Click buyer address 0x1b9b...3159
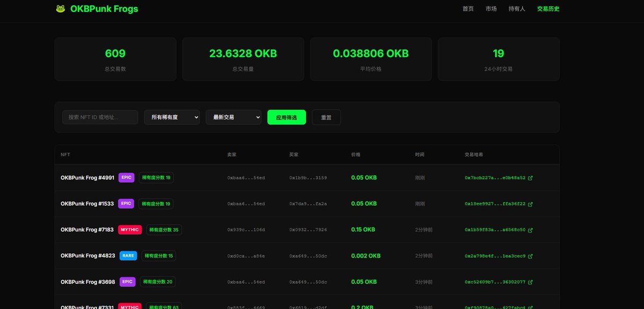 tap(308, 178)
